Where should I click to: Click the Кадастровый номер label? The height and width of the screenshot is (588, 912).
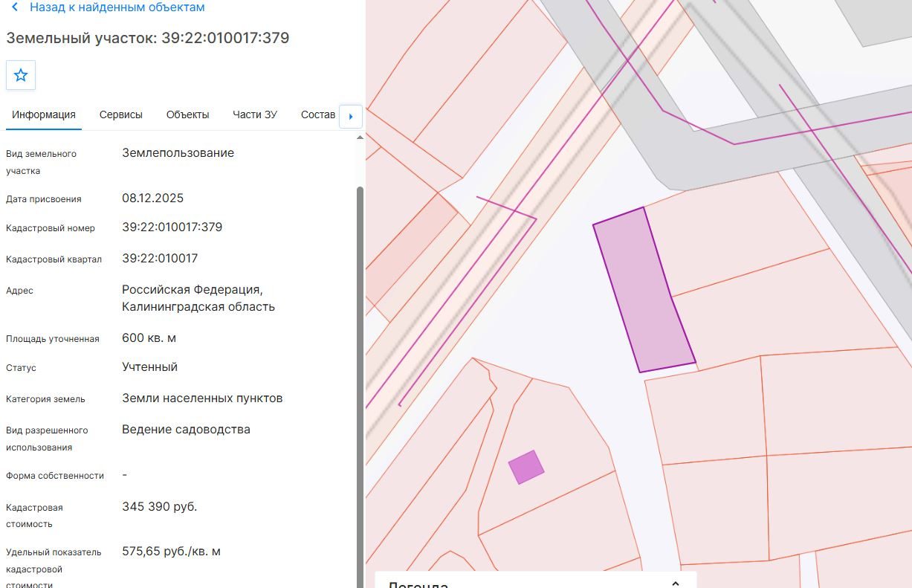click(x=51, y=228)
